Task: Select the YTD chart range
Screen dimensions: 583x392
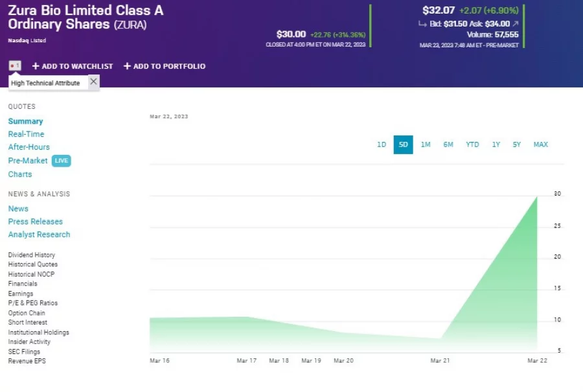Action: (472, 144)
